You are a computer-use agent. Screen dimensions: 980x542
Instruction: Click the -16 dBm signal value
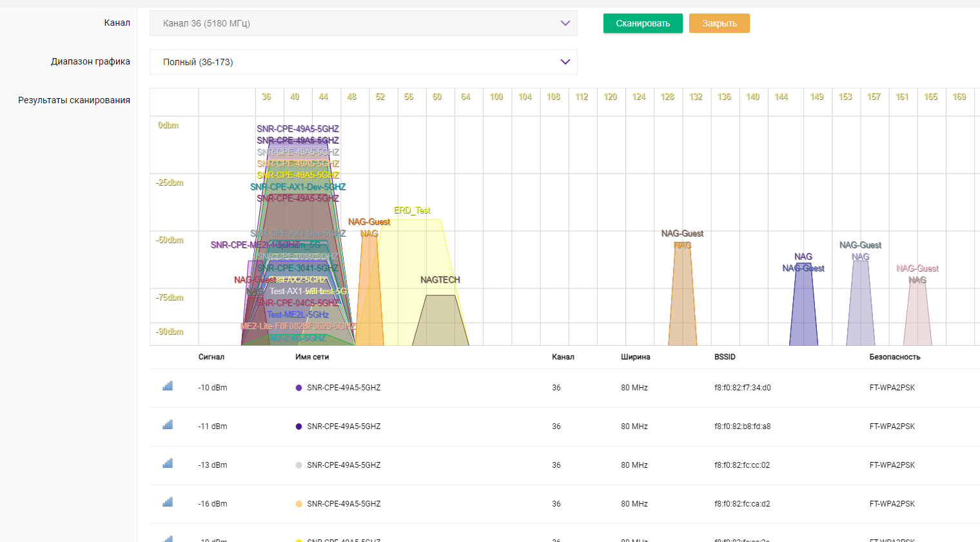click(x=213, y=504)
